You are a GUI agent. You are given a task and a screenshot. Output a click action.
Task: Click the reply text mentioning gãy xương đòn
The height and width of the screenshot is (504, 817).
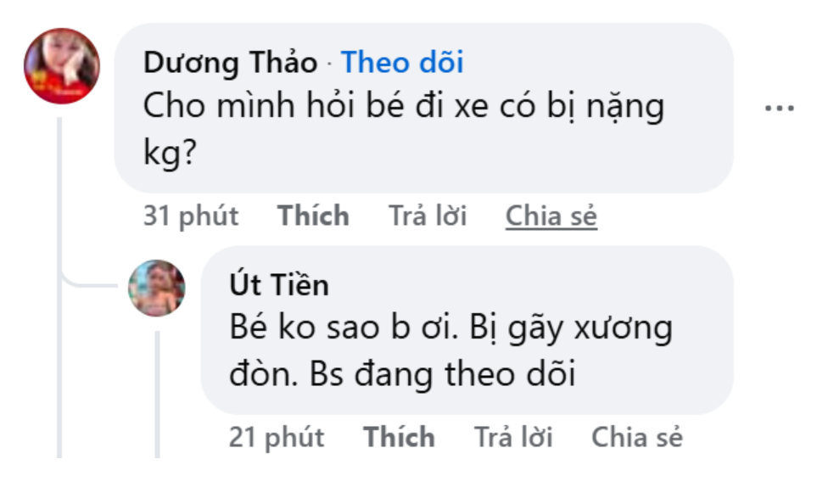450,328
